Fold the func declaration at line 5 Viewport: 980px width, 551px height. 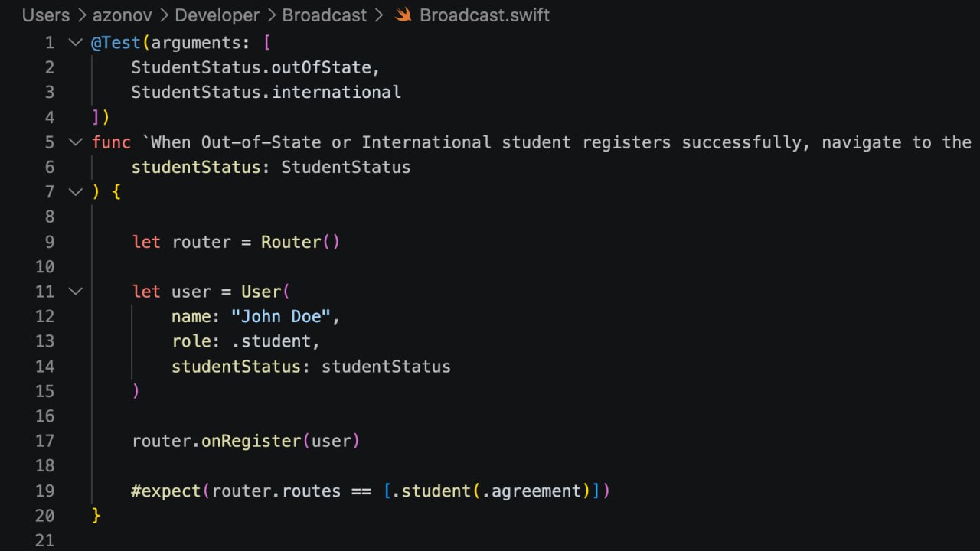point(75,142)
